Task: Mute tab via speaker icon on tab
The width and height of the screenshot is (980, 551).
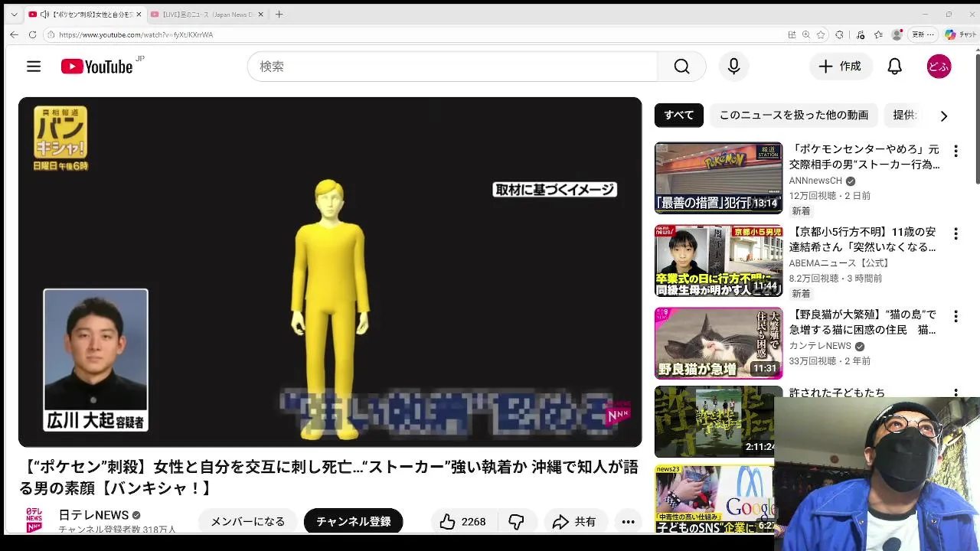Action: click(45, 15)
